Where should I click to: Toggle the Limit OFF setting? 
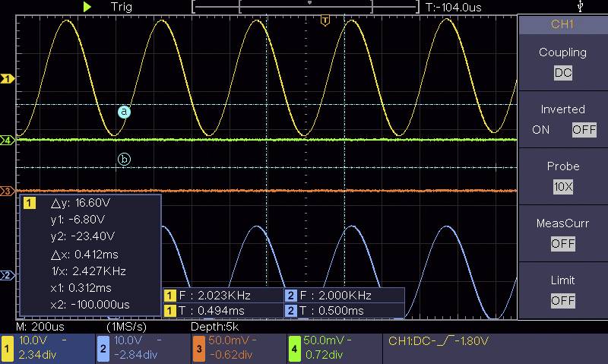[562, 301]
